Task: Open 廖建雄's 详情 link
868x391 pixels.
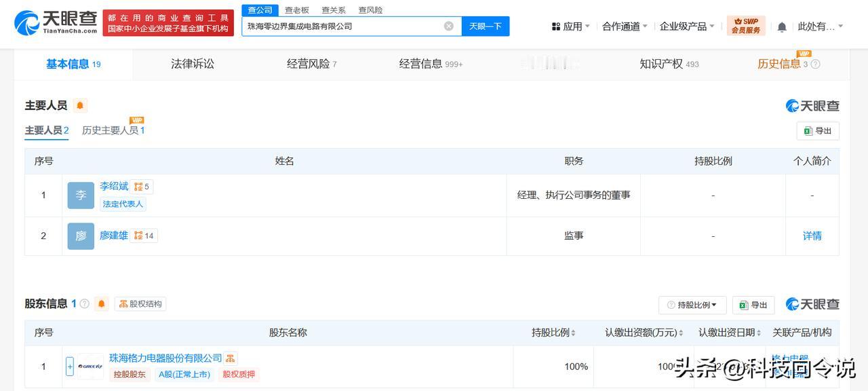Action: 812,236
